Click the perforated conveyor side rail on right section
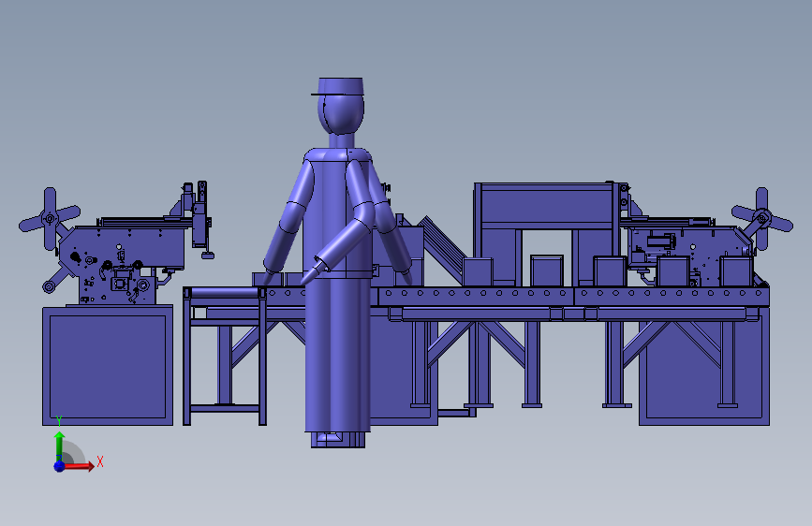Viewport: 812px width, 526px height. click(672, 297)
